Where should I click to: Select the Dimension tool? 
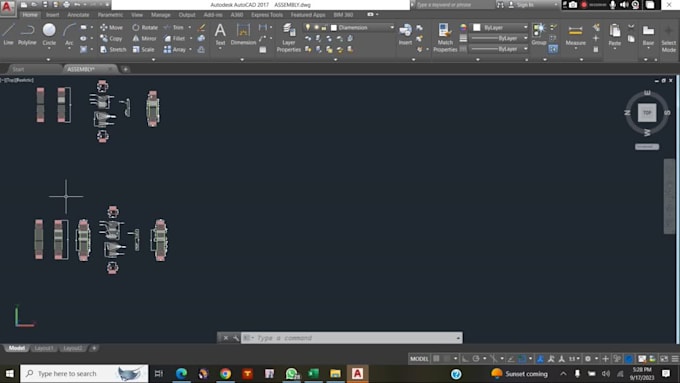(x=243, y=34)
